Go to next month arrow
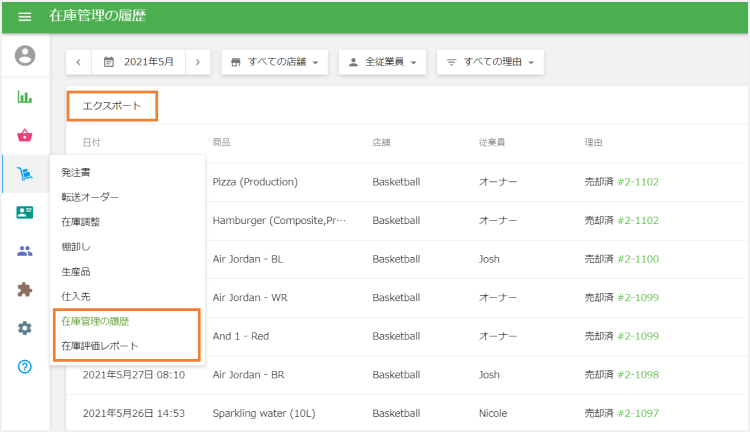Image resolution: width=750 pixels, height=432 pixels. click(198, 62)
